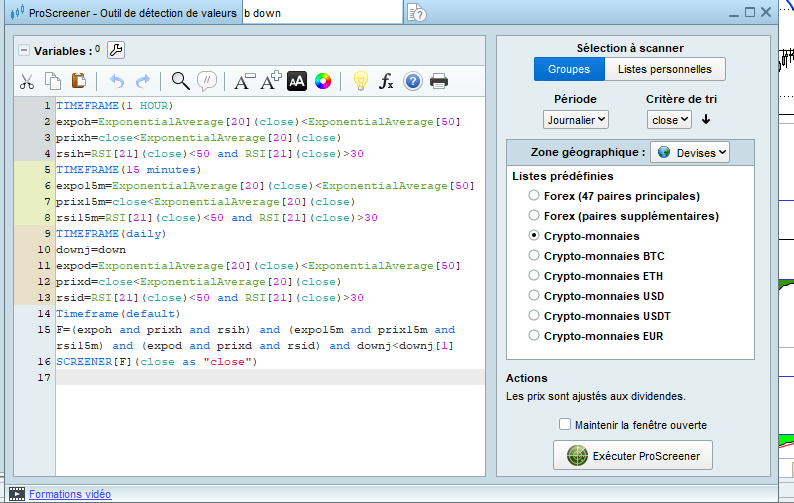The width and height of the screenshot is (794, 503).
Task: Open the Critère de tri close dropdown
Action: 669,120
